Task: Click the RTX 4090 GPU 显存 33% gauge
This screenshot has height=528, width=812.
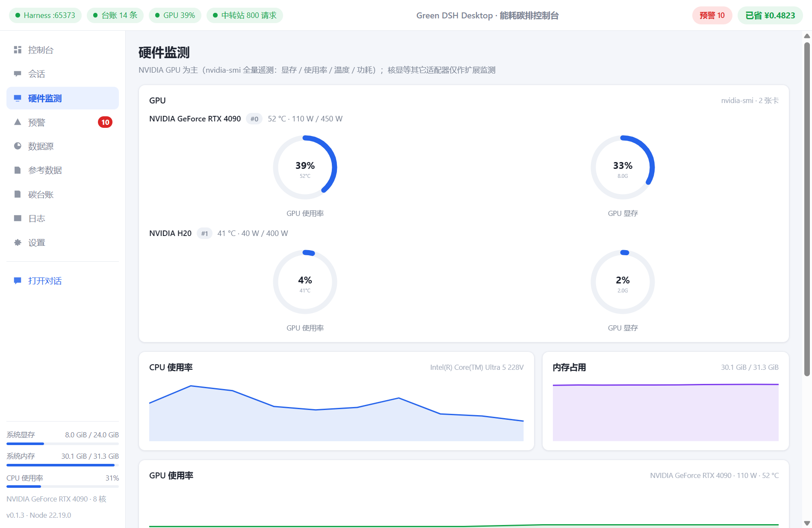Action: point(623,168)
